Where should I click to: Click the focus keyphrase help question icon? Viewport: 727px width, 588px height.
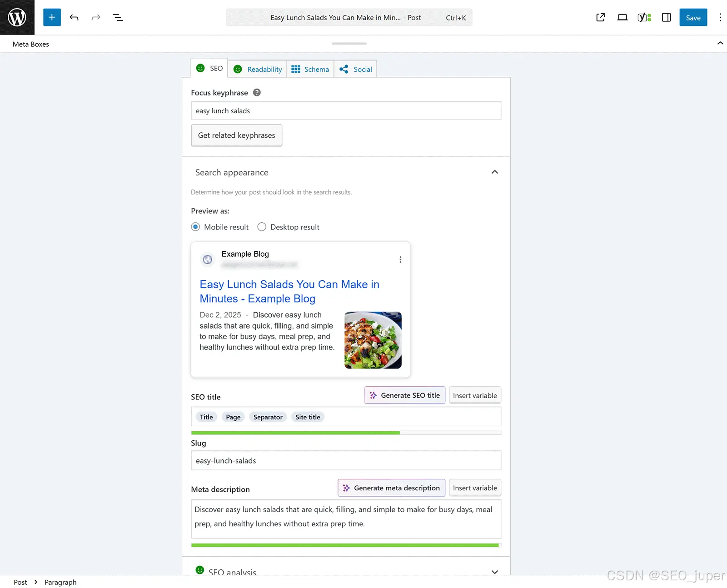(x=257, y=92)
